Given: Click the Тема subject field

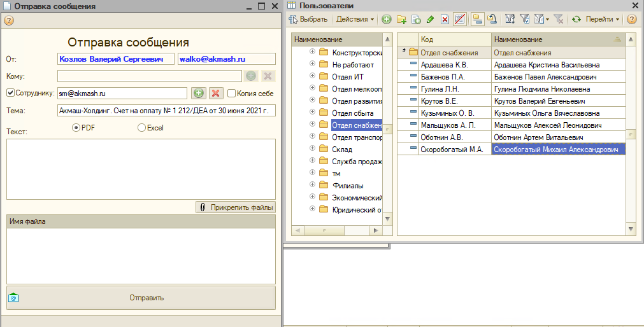Looking at the screenshot, I should 166,110.
